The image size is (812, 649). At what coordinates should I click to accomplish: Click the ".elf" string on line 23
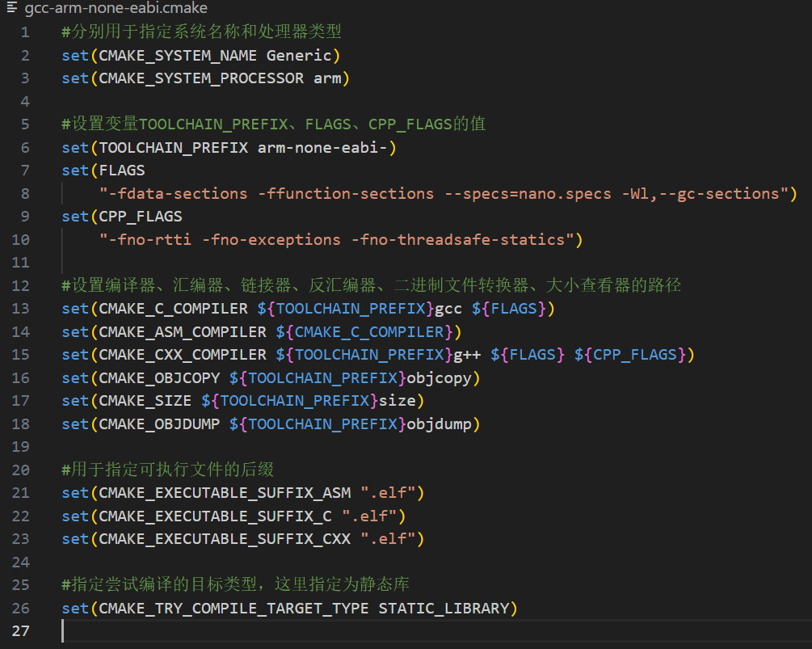tap(387, 538)
